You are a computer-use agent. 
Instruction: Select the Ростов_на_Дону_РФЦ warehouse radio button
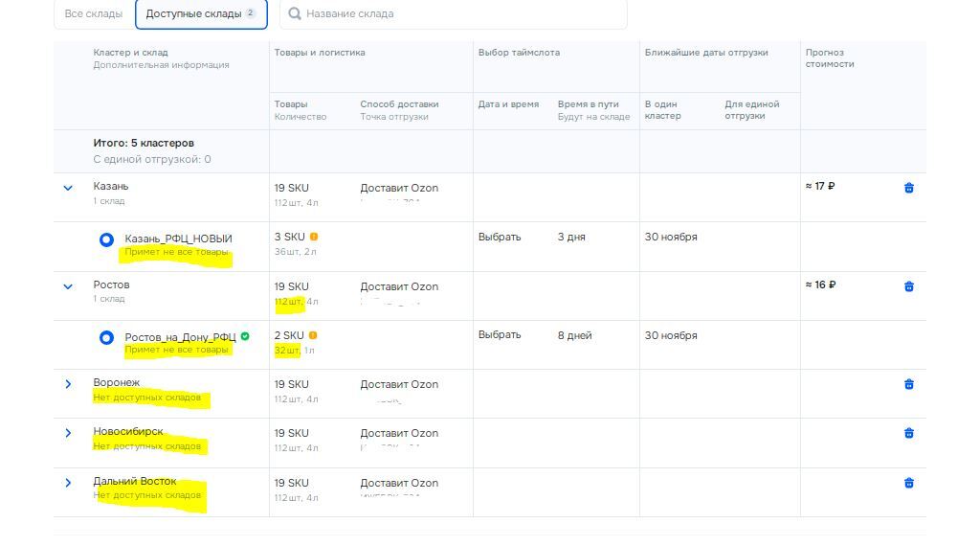click(x=107, y=338)
